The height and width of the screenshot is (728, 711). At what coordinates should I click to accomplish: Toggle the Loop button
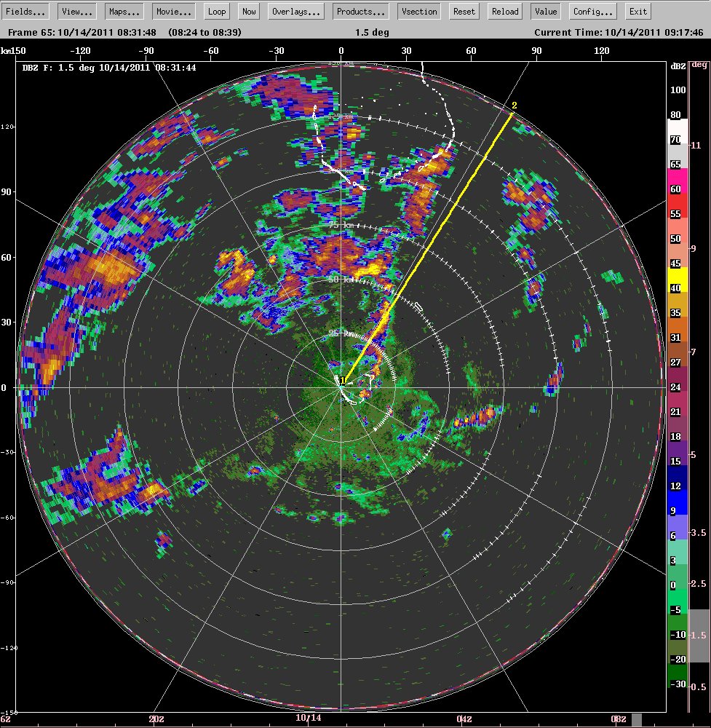click(217, 12)
